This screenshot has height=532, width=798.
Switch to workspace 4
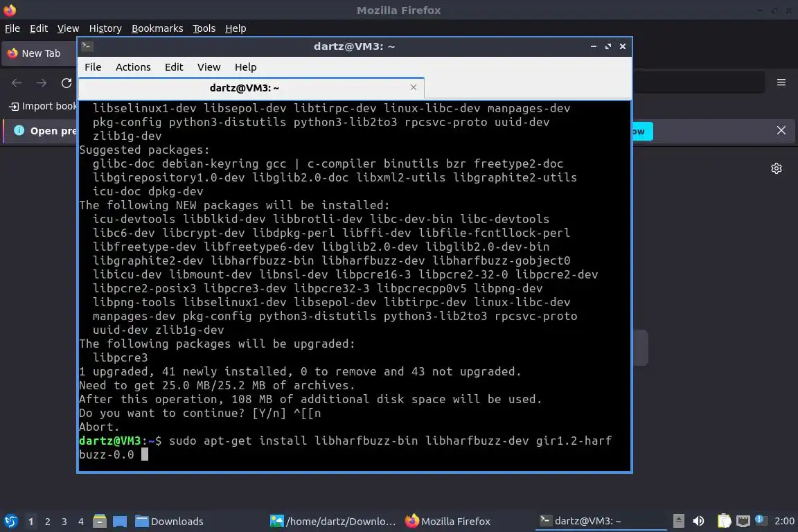[x=81, y=522]
